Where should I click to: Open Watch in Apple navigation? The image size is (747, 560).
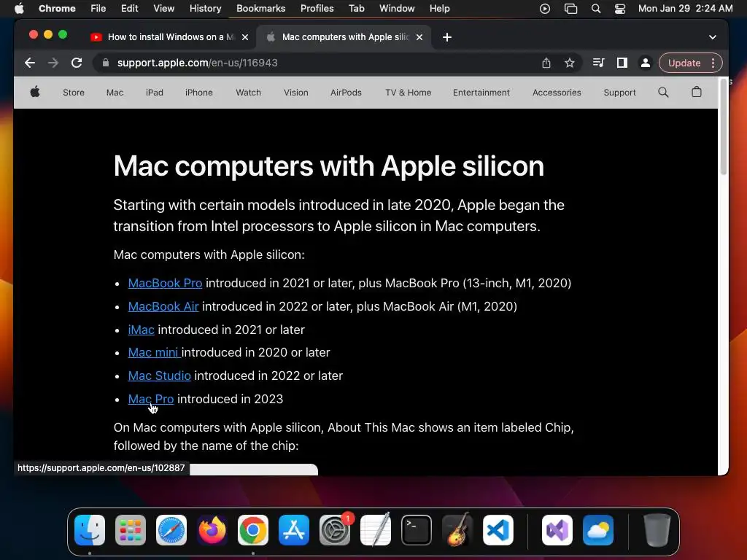pos(248,93)
